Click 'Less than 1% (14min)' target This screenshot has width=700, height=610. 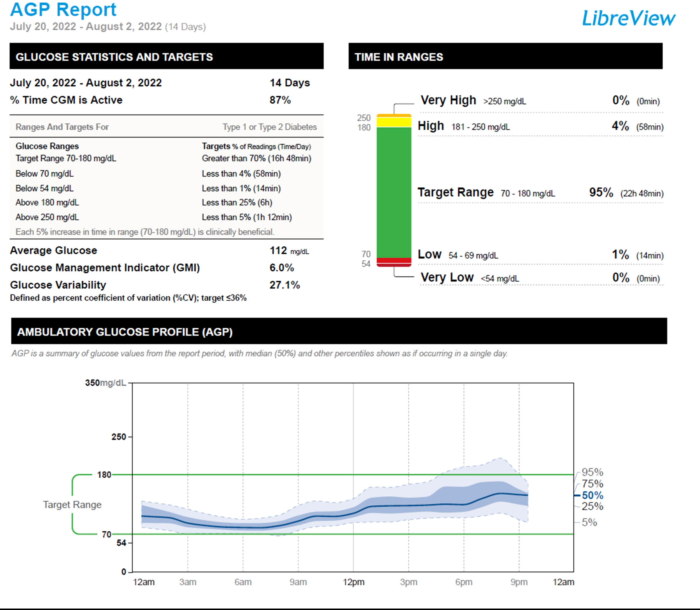241,188
